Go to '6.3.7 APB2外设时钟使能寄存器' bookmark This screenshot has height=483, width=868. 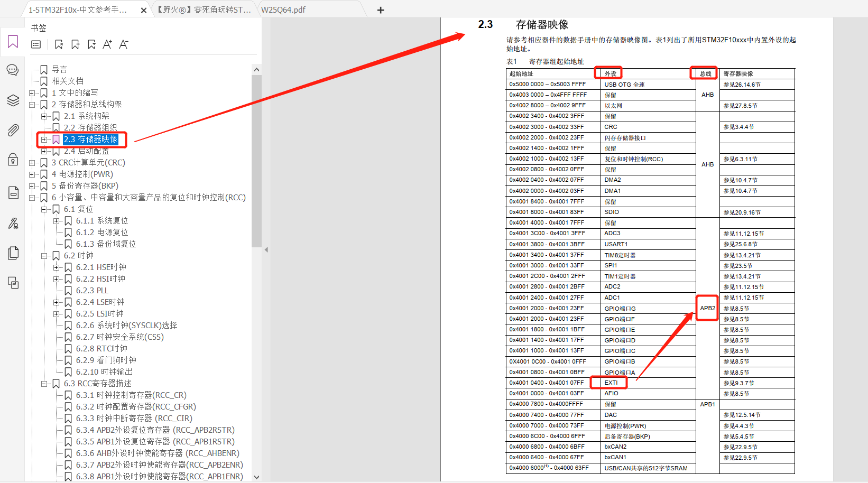coord(160,465)
